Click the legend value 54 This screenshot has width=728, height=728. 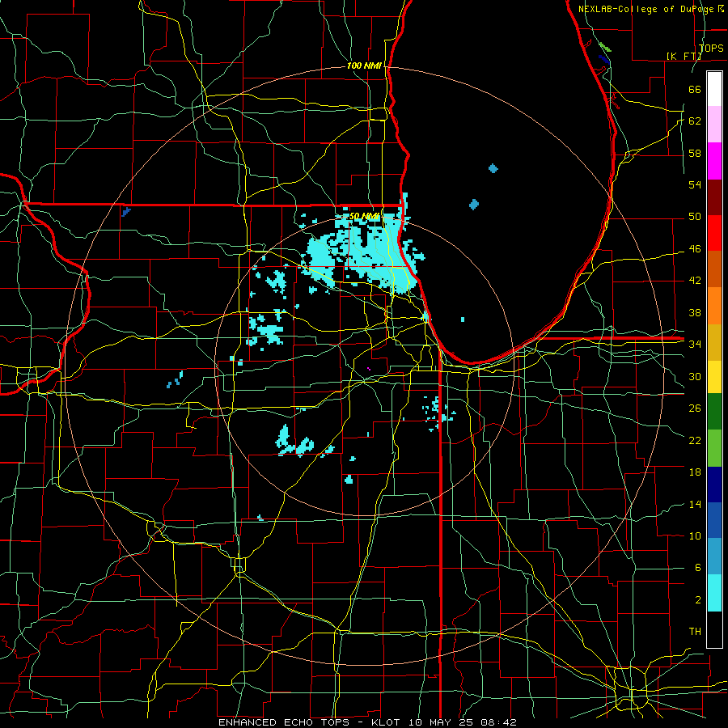click(x=695, y=184)
